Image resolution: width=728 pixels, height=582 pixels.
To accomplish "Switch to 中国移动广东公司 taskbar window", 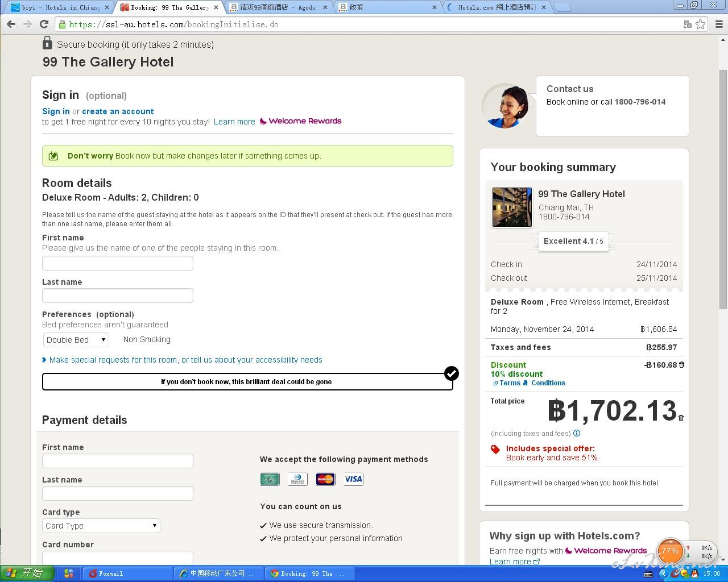I will [x=218, y=573].
